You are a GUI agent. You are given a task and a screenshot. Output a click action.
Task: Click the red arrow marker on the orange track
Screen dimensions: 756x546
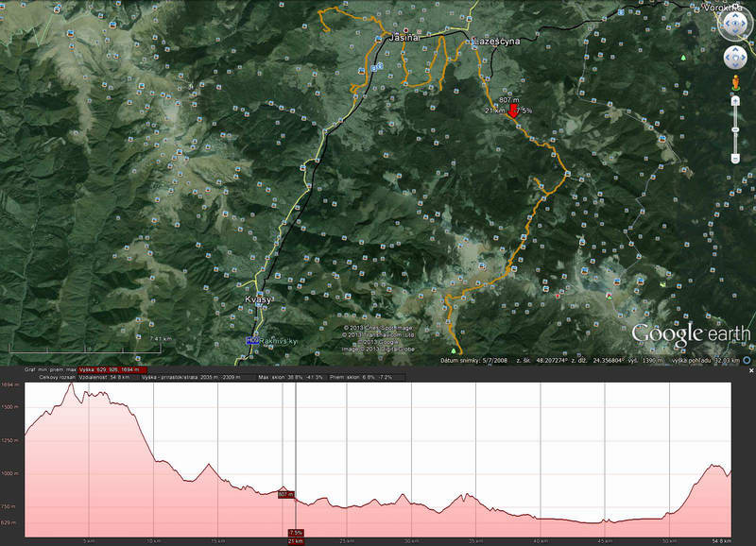[x=513, y=111]
